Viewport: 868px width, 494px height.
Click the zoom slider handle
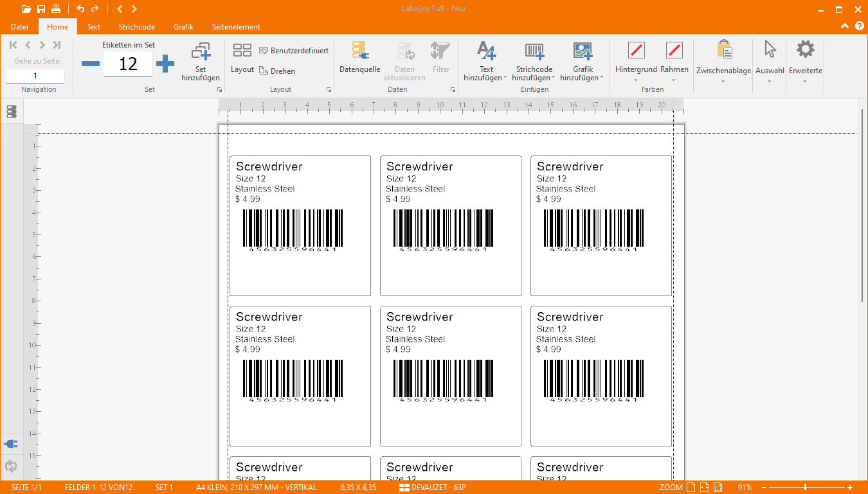pyautogui.click(x=805, y=488)
